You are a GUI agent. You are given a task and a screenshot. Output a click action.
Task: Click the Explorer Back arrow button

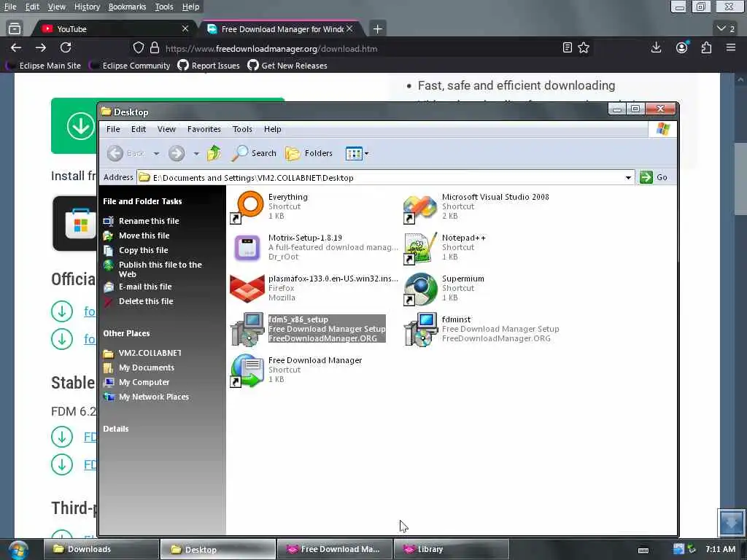[x=115, y=153]
